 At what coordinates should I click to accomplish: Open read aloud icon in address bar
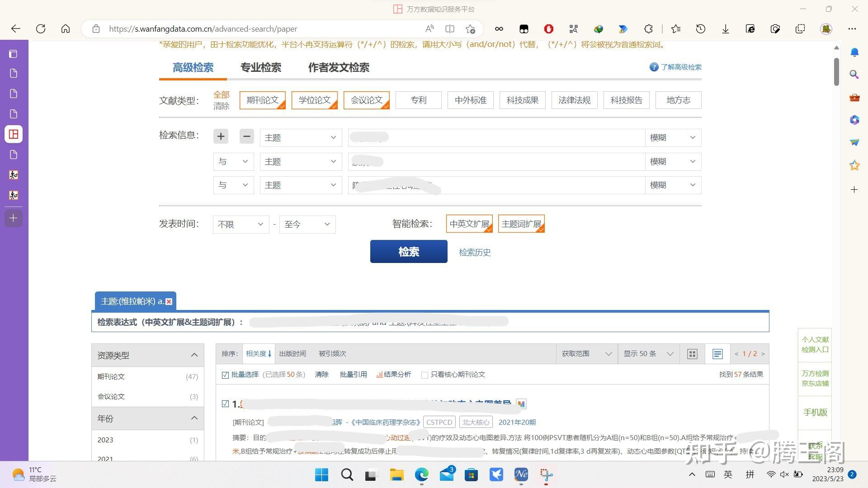click(429, 29)
